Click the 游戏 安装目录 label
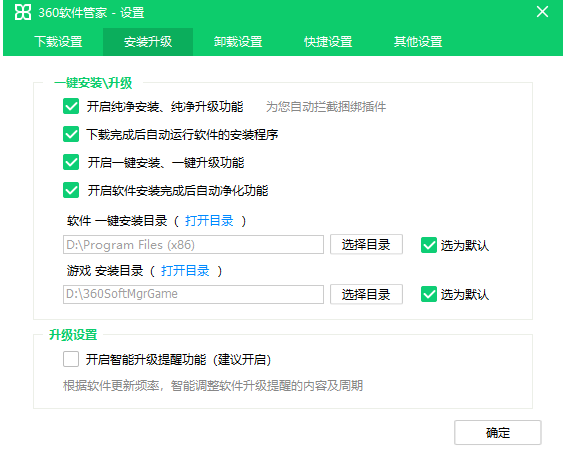Screen dimensions: 564x449 click(105, 271)
